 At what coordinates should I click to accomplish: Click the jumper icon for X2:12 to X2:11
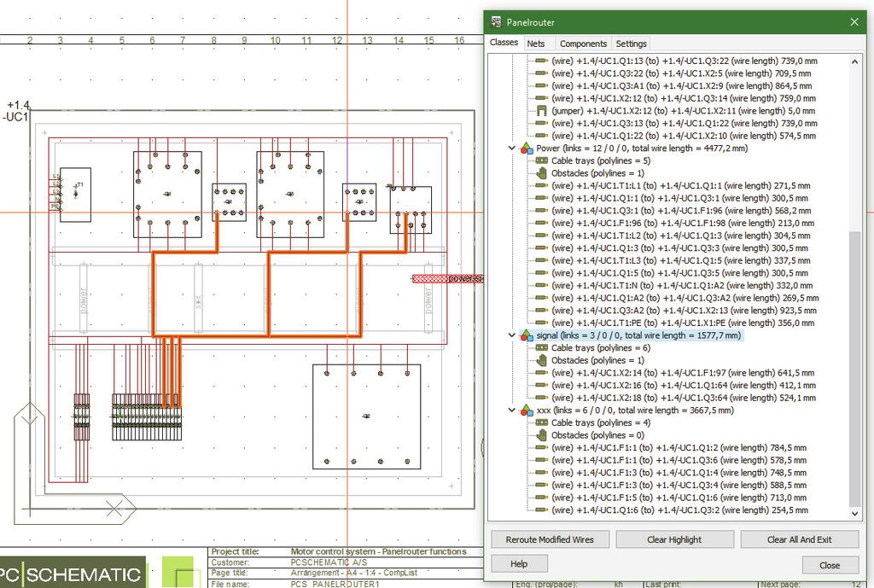pyautogui.click(x=541, y=111)
